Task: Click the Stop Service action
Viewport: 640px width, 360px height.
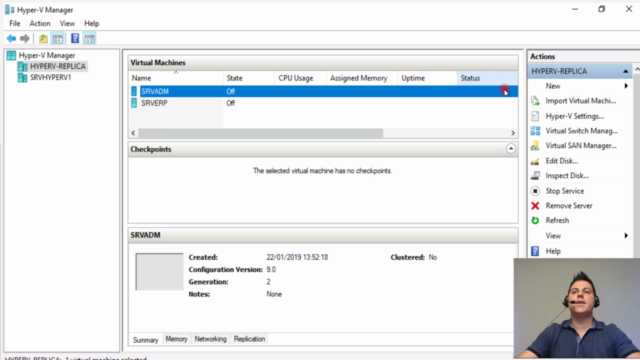Action: (564, 191)
